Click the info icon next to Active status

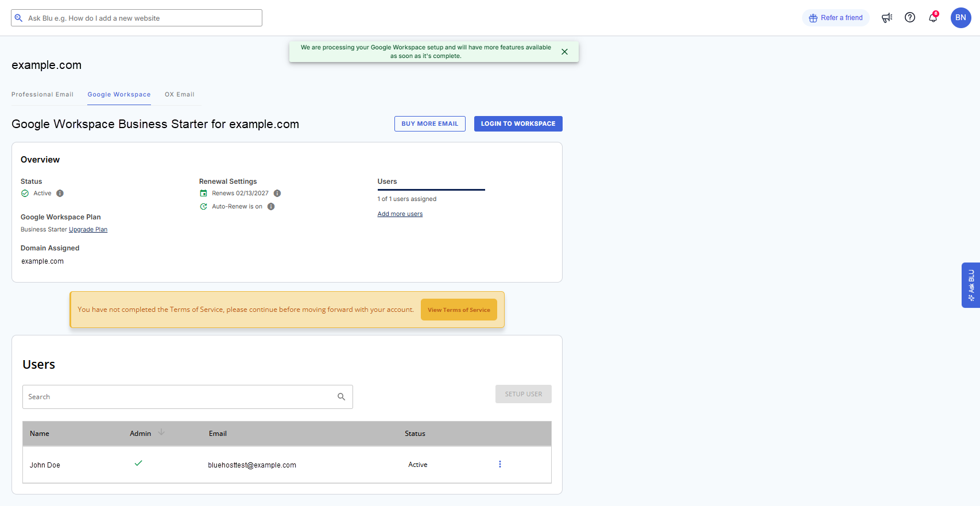tap(60, 194)
